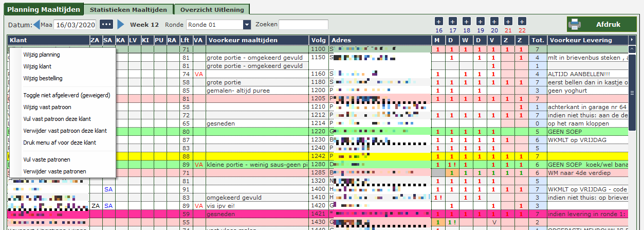Click the vertical scrollbar thumb of the table
Image resolution: width=644 pixels, height=230 pixels.
pos(632,93)
